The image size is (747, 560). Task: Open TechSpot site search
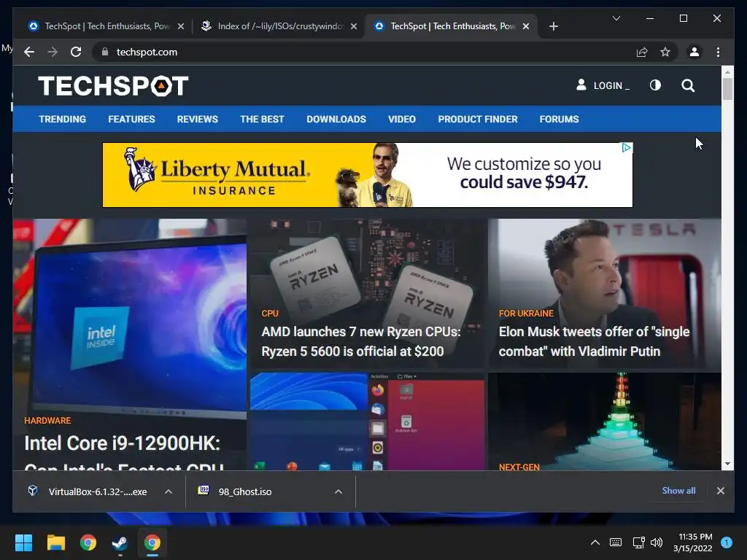pyautogui.click(x=687, y=86)
